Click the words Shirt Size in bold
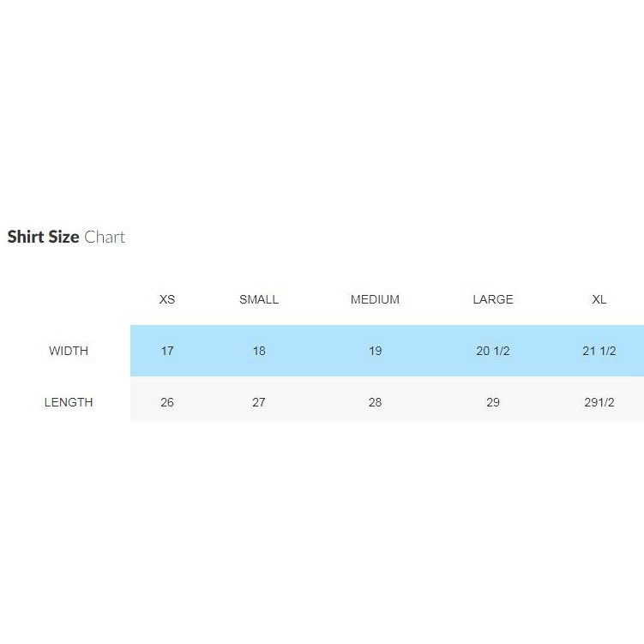The image size is (644, 644). pos(43,238)
